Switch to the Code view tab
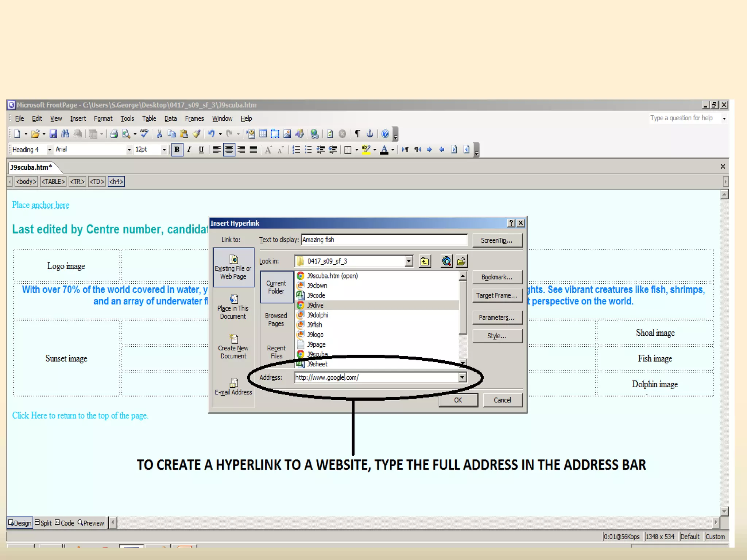Image resolution: width=747 pixels, height=560 pixels. pyautogui.click(x=65, y=523)
